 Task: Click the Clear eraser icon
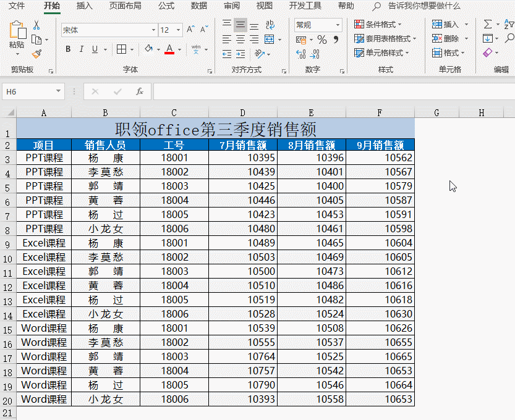click(488, 52)
